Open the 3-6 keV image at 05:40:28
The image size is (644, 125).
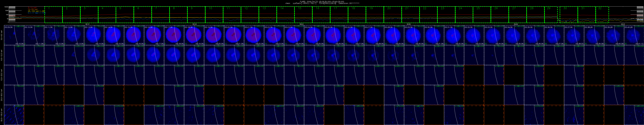(x=634, y=35)
